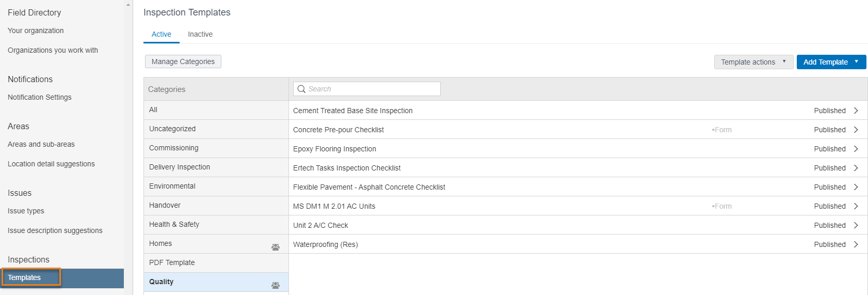868x295 pixels.
Task: Click the shared users icon on Quality category
Action: (x=276, y=285)
